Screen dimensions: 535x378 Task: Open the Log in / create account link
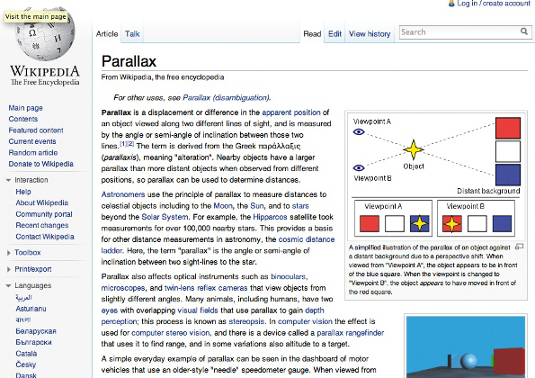(x=494, y=3)
